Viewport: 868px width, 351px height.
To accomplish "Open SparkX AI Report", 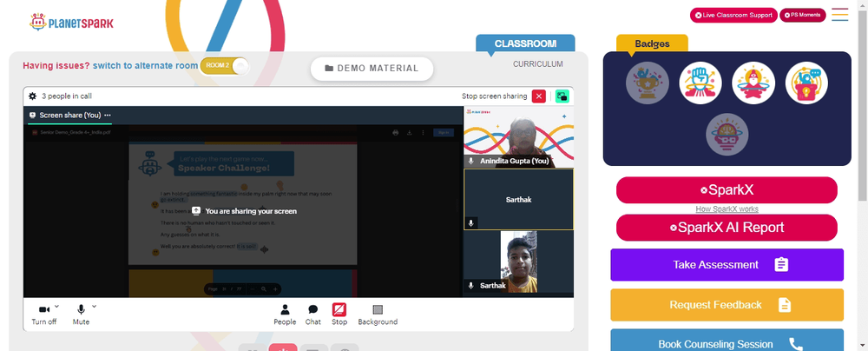I will pyautogui.click(x=727, y=228).
